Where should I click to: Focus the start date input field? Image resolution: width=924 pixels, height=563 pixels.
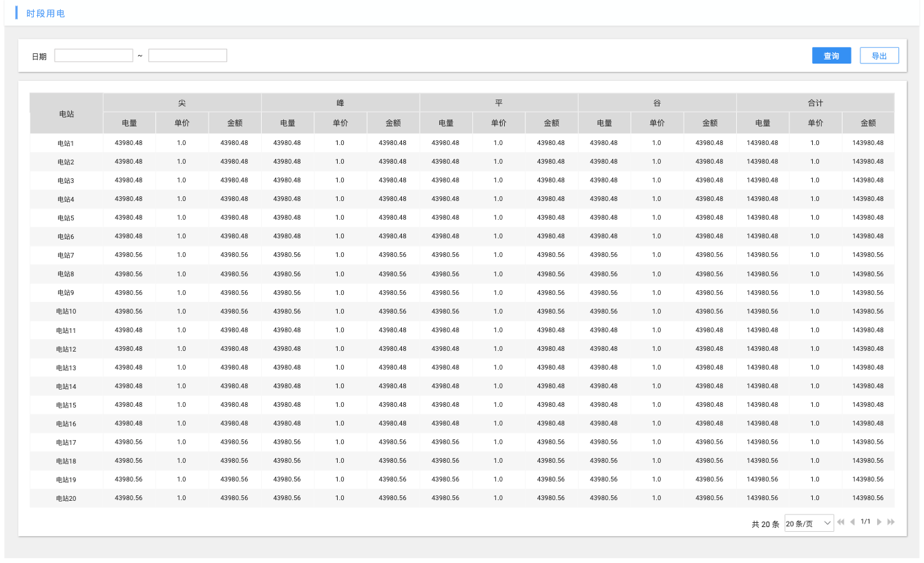94,55
